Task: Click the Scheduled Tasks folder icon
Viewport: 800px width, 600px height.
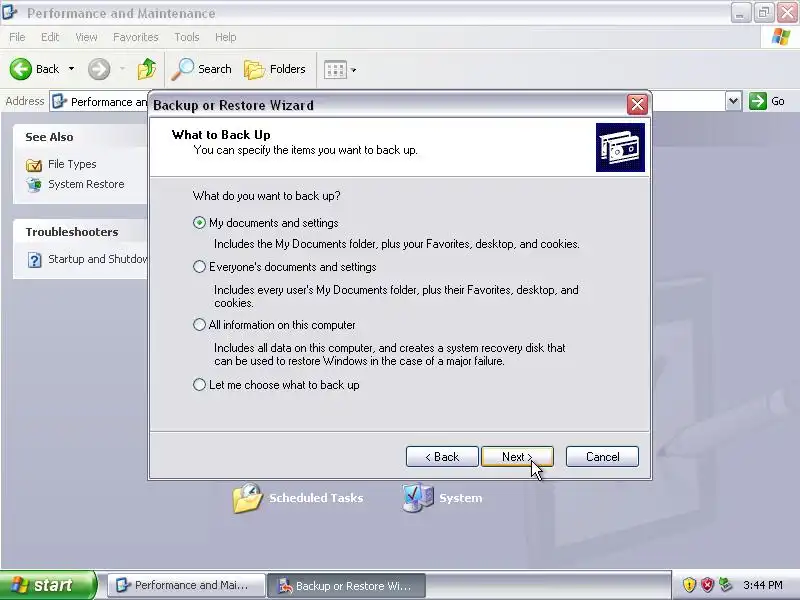Action: (247, 498)
